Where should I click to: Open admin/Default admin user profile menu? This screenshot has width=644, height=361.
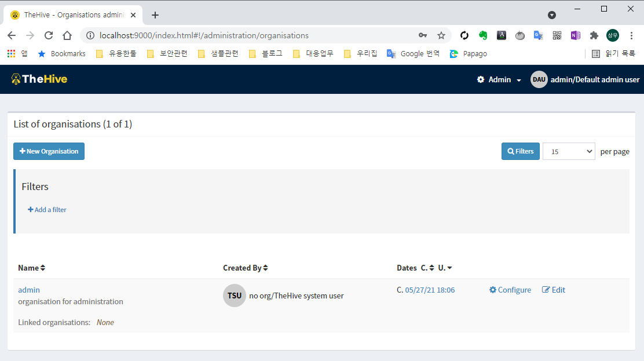tap(595, 80)
